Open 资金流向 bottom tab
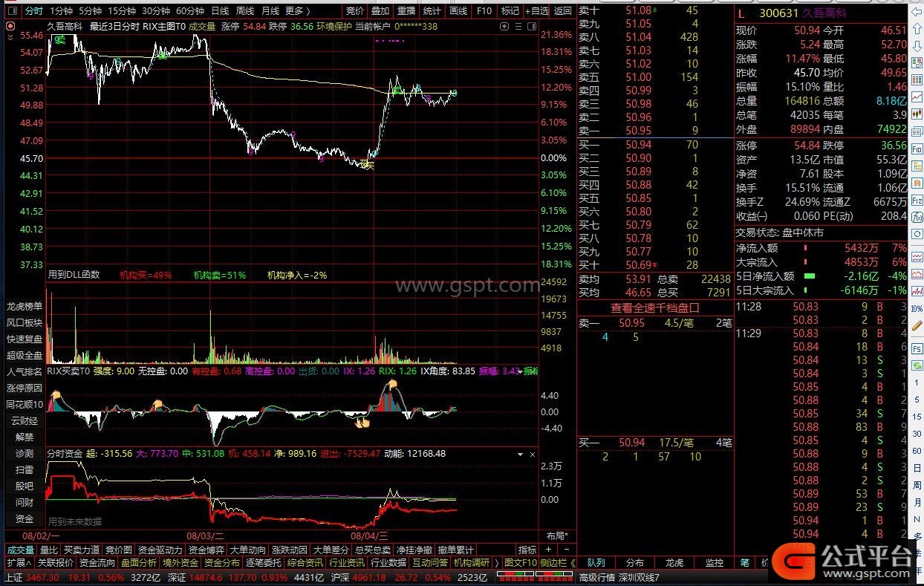 pos(97,563)
